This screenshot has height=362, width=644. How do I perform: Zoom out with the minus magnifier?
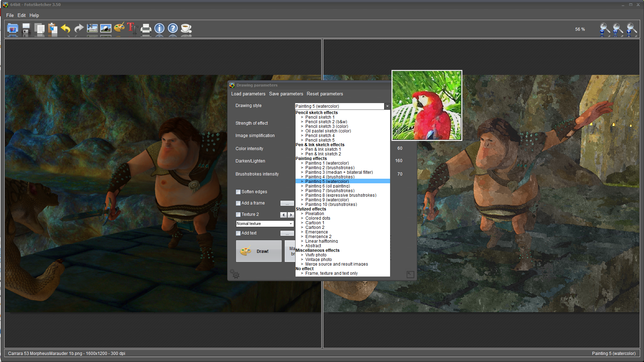(x=604, y=29)
